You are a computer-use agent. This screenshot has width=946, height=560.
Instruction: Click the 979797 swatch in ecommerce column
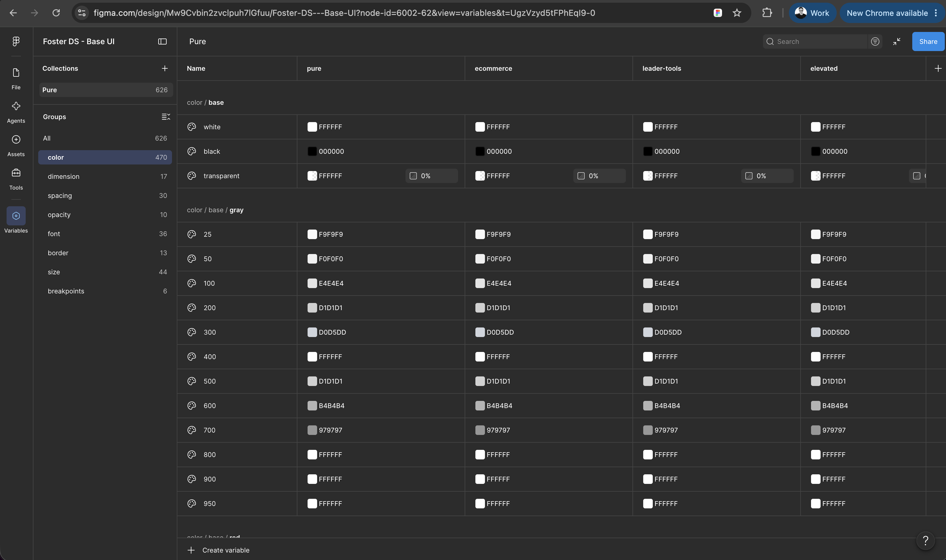click(480, 430)
